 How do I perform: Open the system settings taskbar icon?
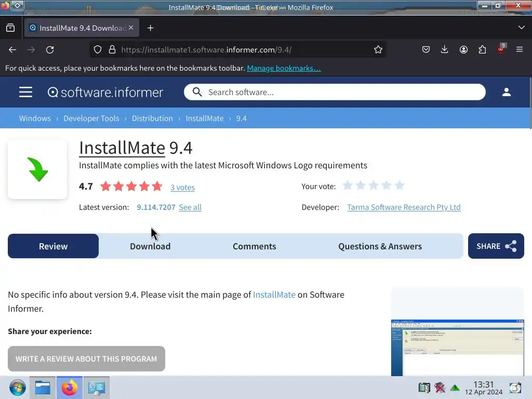point(96,388)
